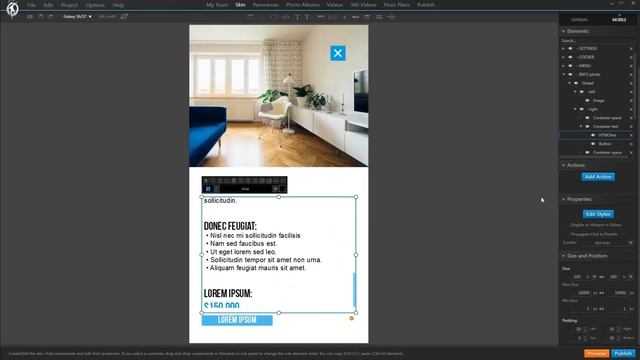This screenshot has width=640, height=360.
Task: Collapse the Properties panel section
Action: tap(564, 200)
